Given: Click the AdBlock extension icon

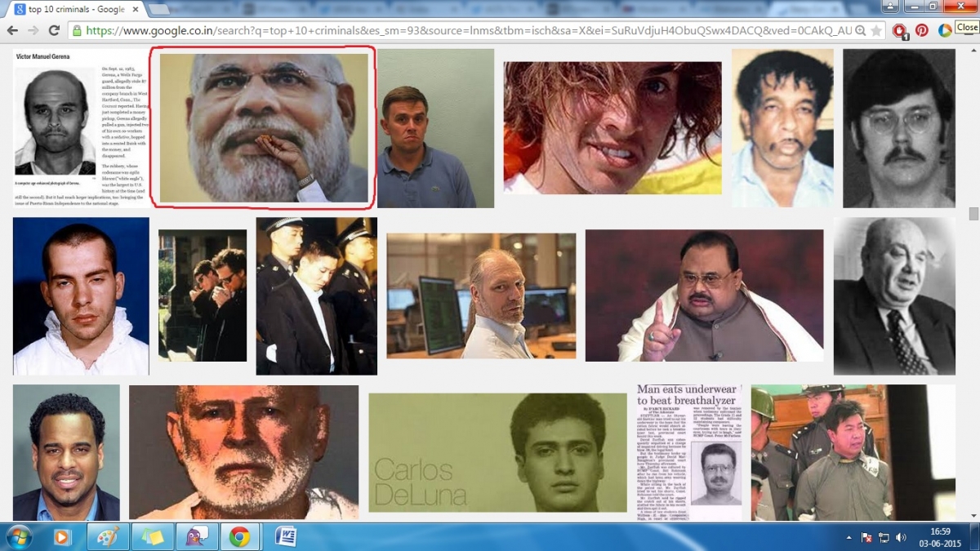Looking at the screenshot, I should click(x=899, y=30).
